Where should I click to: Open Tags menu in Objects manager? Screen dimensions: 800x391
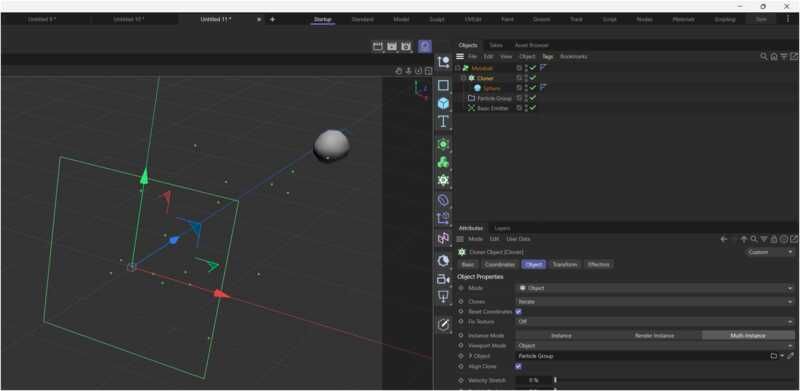(x=547, y=57)
